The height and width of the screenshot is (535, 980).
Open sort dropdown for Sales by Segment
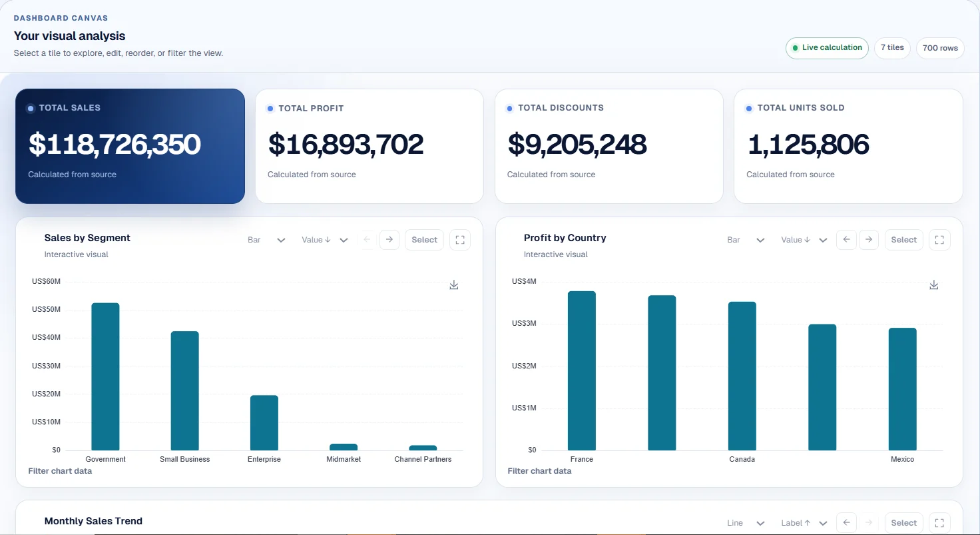(325, 240)
